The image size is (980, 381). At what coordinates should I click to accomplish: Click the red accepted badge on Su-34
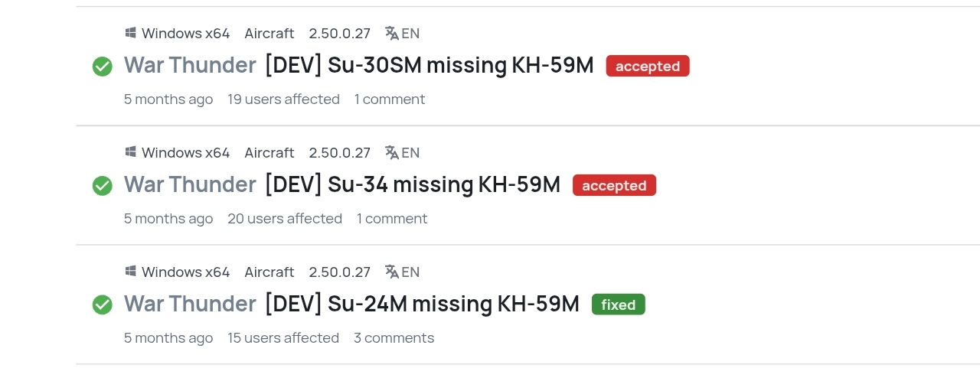coord(614,186)
